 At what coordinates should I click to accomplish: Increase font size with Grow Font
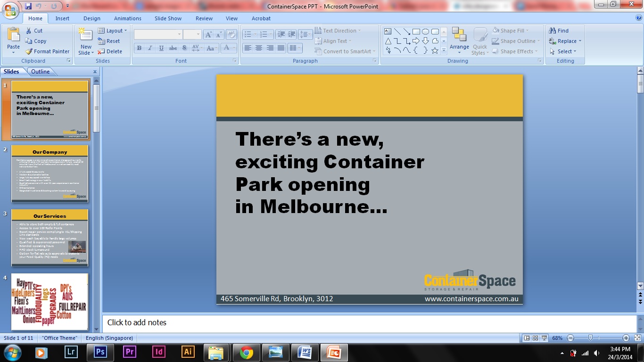coord(208,34)
